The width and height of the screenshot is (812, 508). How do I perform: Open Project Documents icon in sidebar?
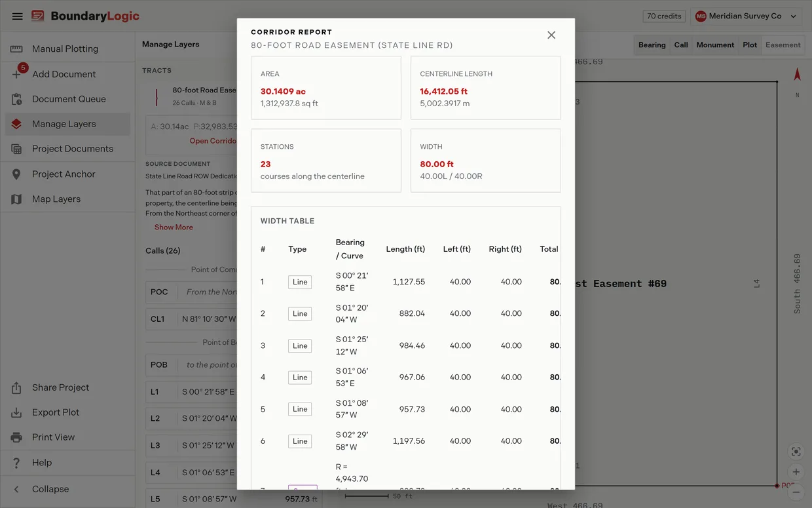[16, 149]
